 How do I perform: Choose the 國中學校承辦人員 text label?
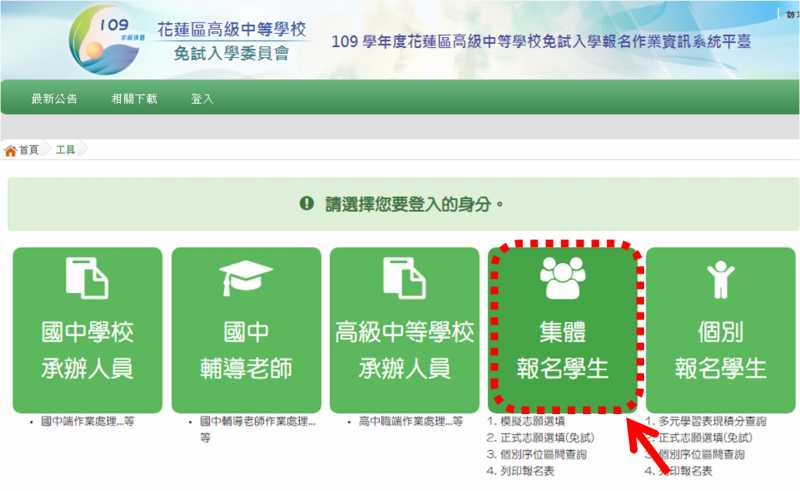click(87, 350)
